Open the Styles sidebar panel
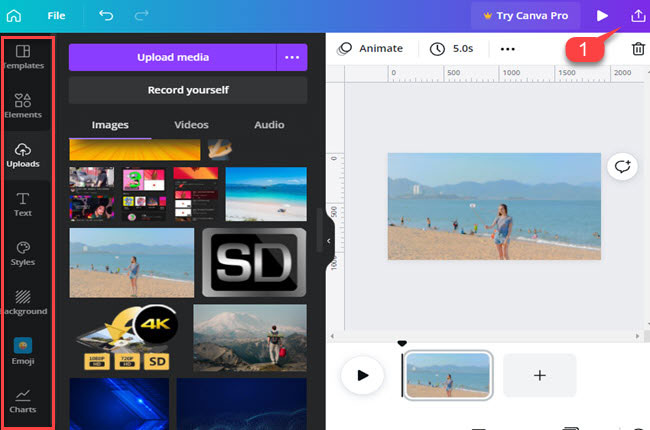The height and width of the screenshot is (430, 650). (23, 253)
